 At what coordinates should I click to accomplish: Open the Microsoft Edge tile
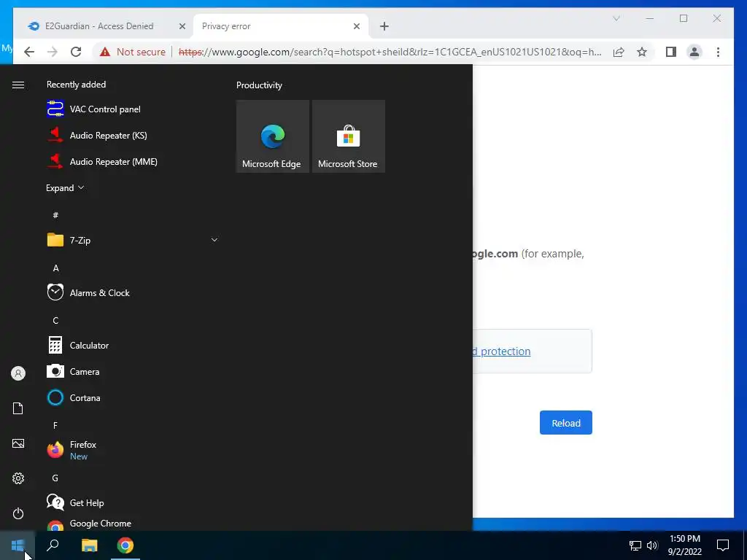pyautogui.click(x=273, y=136)
